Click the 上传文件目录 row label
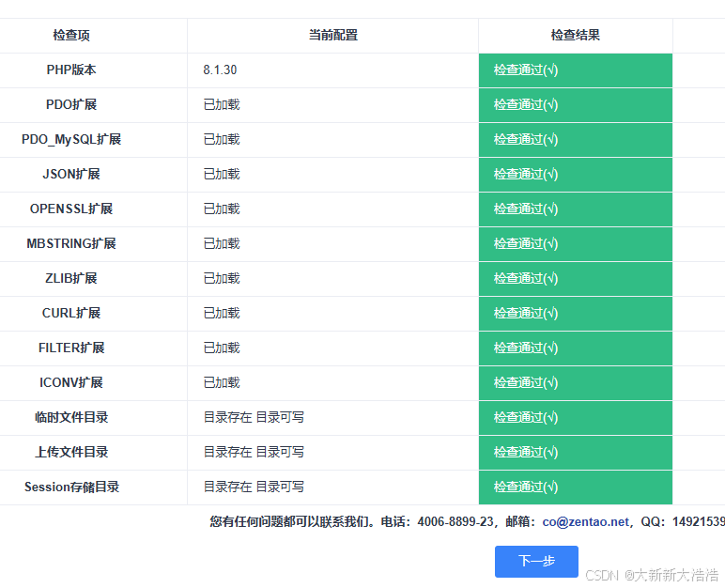Image resolution: width=725 pixels, height=588 pixels. tap(71, 452)
